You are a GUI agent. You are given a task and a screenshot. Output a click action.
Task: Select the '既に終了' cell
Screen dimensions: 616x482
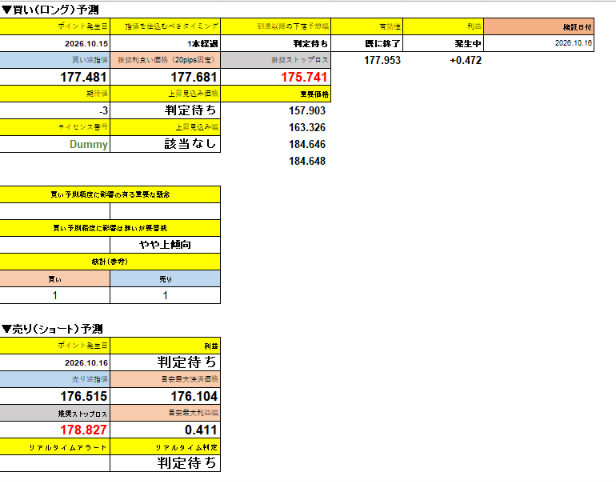(x=367, y=43)
